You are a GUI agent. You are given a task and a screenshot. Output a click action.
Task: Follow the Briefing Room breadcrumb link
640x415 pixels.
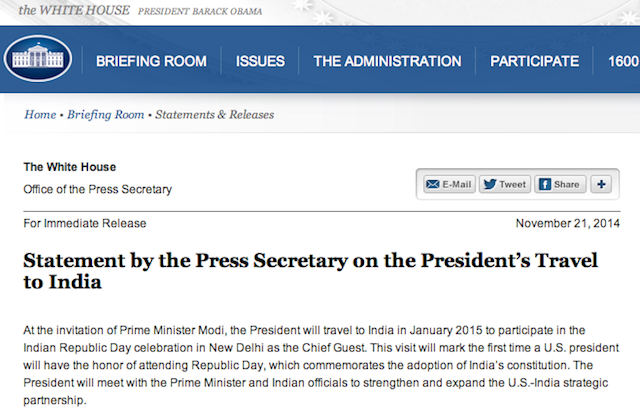[106, 115]
